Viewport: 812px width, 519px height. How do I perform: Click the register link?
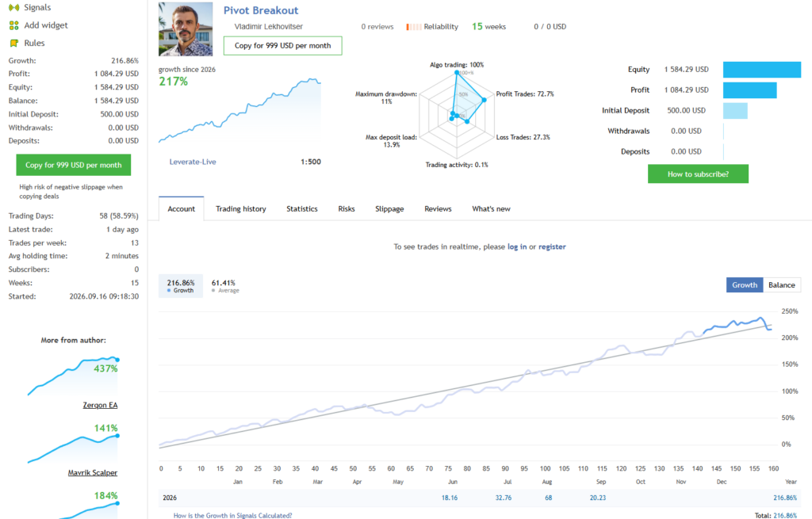pyautogui.click(x=552, y=247)
